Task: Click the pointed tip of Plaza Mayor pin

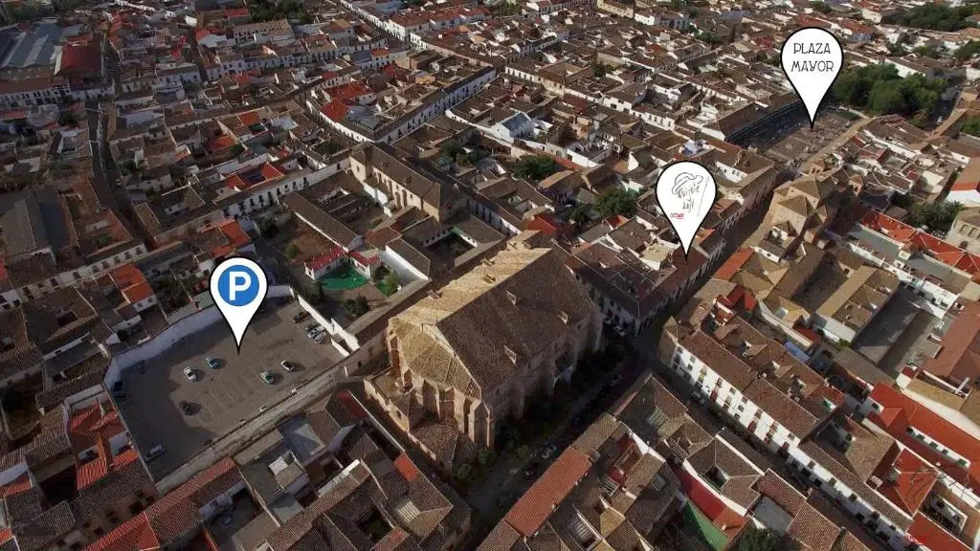Action: click(x=813, y=125)
